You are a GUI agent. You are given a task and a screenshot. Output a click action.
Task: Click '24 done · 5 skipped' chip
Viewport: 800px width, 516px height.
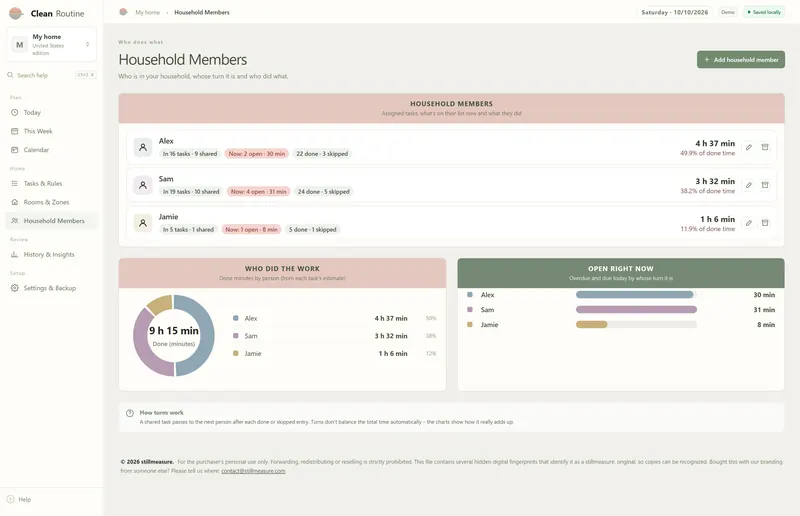[323, 191]
